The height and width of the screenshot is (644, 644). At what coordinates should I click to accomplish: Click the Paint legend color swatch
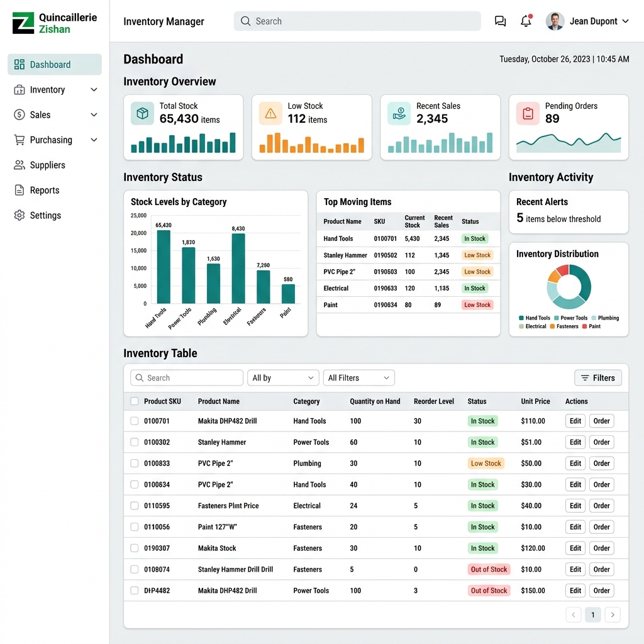coord(584,326)
